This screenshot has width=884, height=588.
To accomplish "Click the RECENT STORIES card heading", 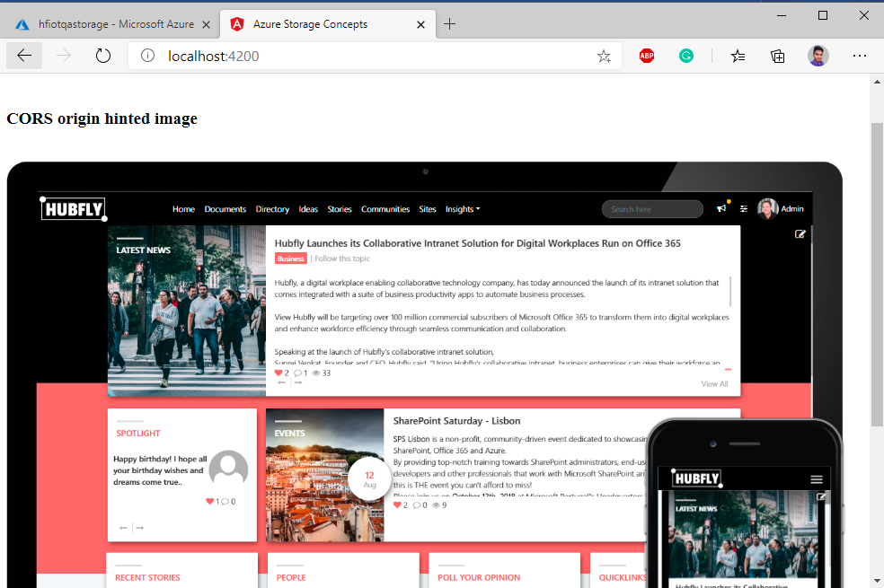I will pyautogui.click(x=147, y=578).
